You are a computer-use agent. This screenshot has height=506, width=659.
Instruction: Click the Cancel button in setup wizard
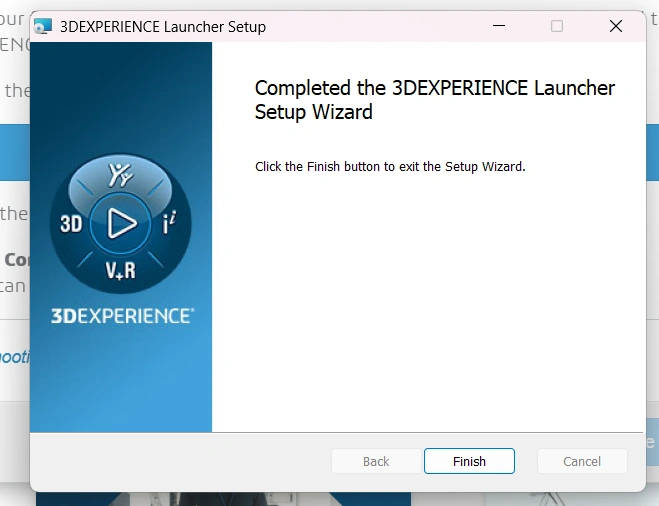click(582, 461)
